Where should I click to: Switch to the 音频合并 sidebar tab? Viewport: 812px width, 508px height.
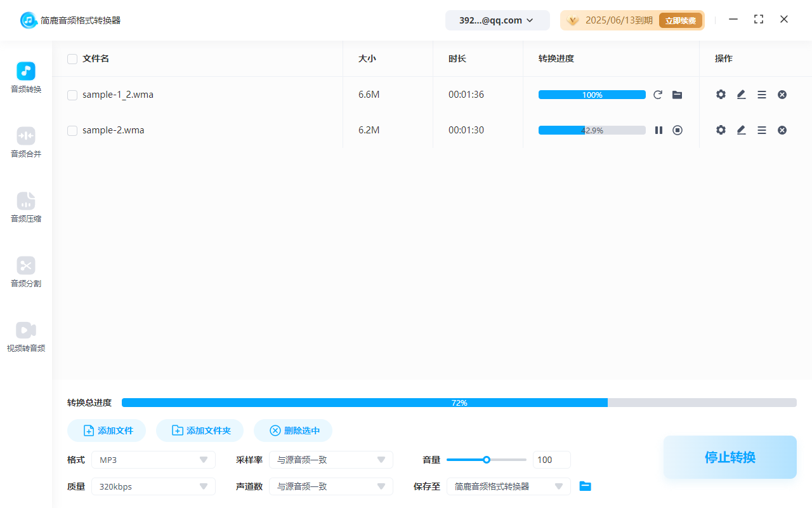tap(26, 142)
